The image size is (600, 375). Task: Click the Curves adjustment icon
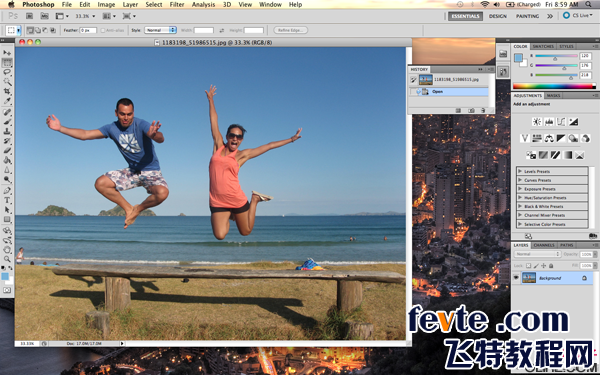click(561, 122)
